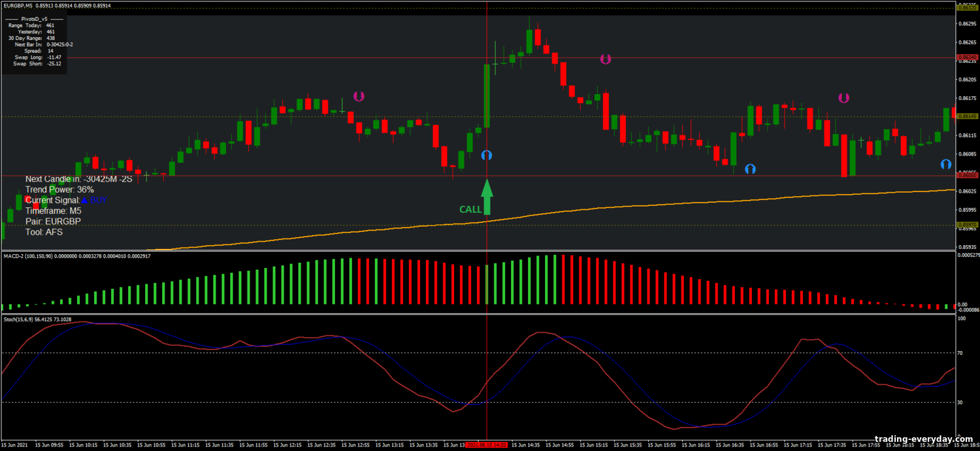This screenshot has width=980, height=451.
Task: Select the PivotsD_v5 panel header
Action: (34, 19)
